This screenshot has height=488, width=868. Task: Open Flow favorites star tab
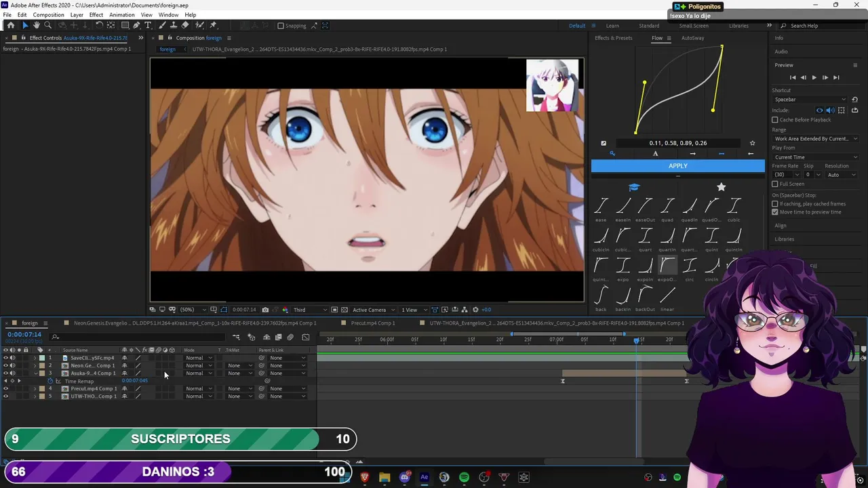tap(721, 187)
